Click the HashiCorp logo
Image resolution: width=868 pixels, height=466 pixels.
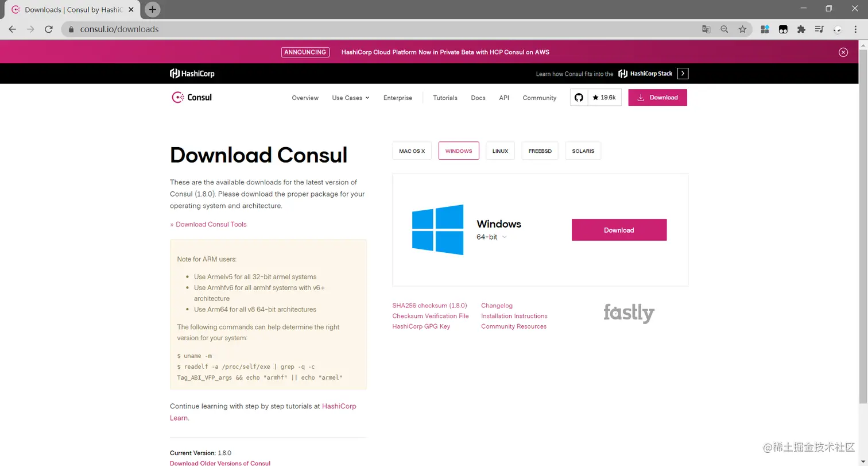(x=192, y=74)
